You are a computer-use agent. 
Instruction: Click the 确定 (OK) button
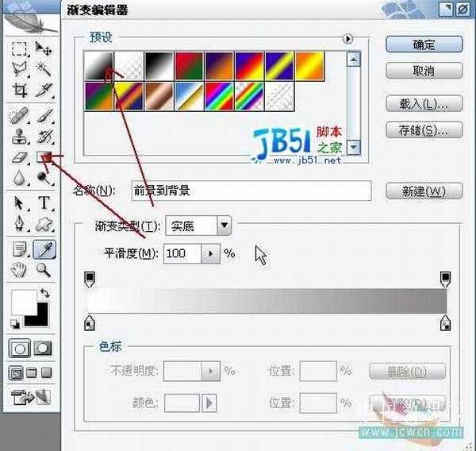[424, 45]
